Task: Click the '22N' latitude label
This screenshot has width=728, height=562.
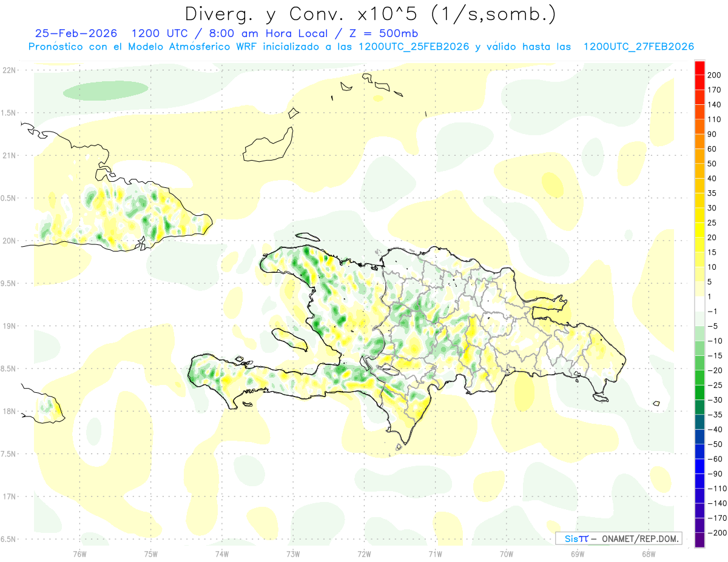Action: point(10,70)
